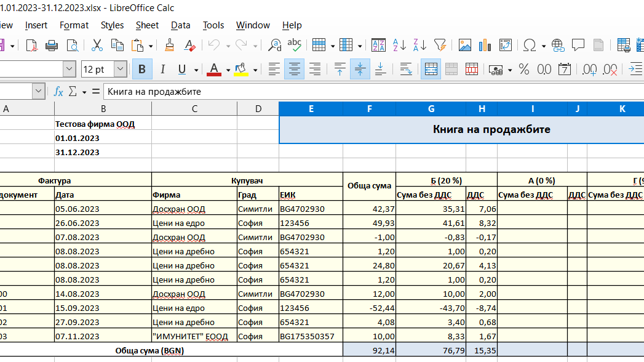Export the document as PDF
644x362 pixels.
pyautogui.click(x=31, y=45)
